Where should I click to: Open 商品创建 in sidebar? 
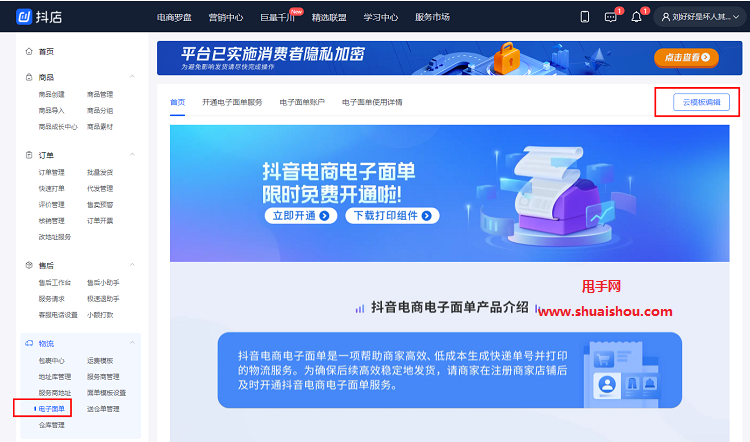coord(52,95)
